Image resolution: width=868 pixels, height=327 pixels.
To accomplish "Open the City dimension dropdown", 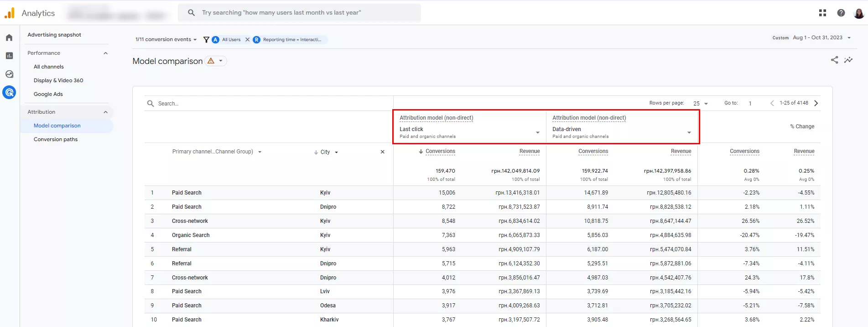I will point(329,152).
